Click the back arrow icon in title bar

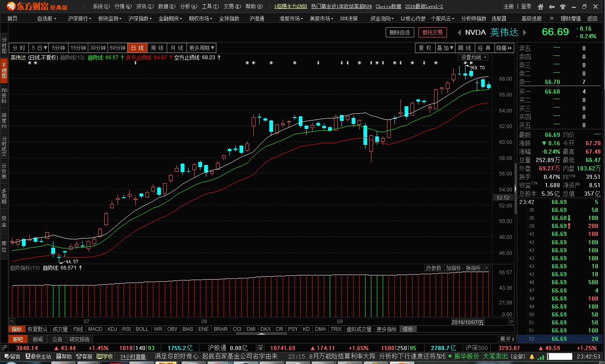tap(552, 7)
